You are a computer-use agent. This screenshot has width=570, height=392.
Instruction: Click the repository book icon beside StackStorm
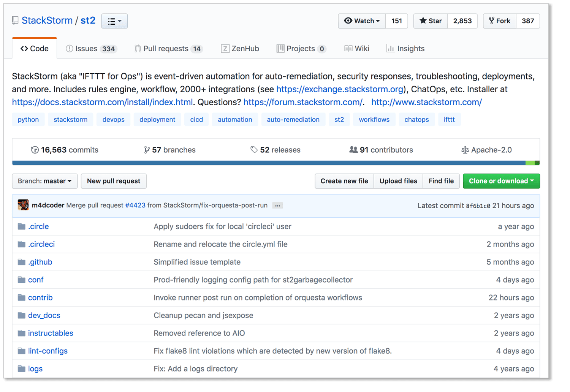coord(15,21)
